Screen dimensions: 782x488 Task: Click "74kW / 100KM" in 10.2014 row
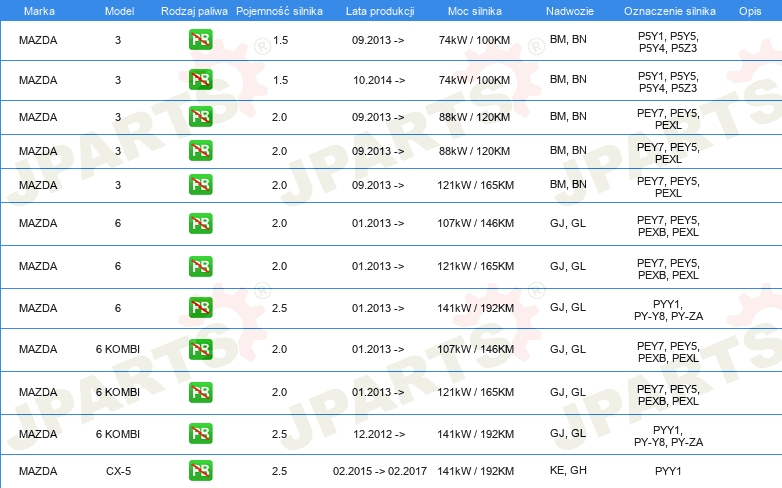coord(474,80)
